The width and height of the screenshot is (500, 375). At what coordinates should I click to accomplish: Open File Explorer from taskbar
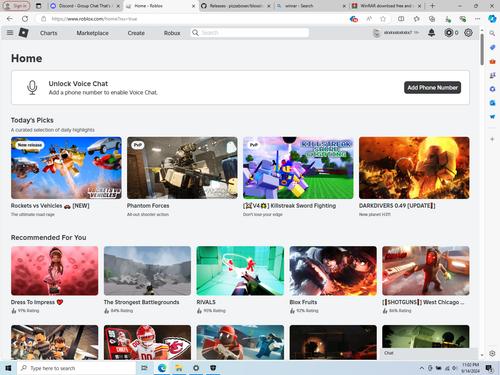click(179, 368)
